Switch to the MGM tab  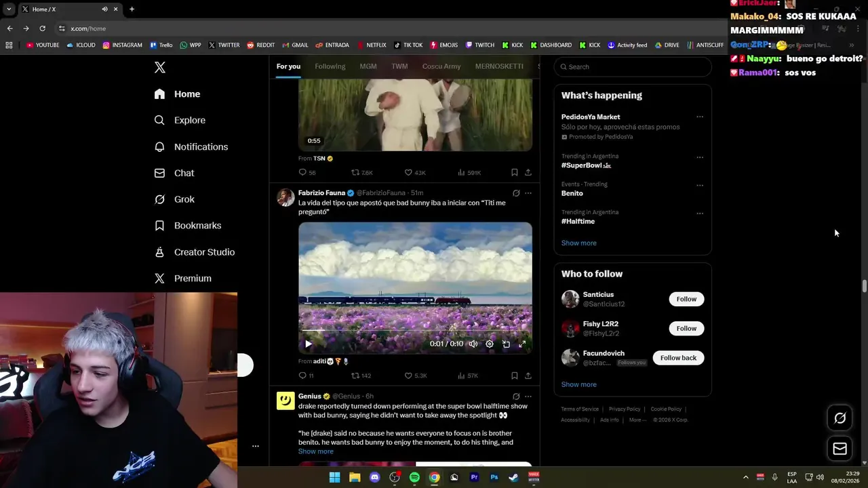(x=368, y=66)
